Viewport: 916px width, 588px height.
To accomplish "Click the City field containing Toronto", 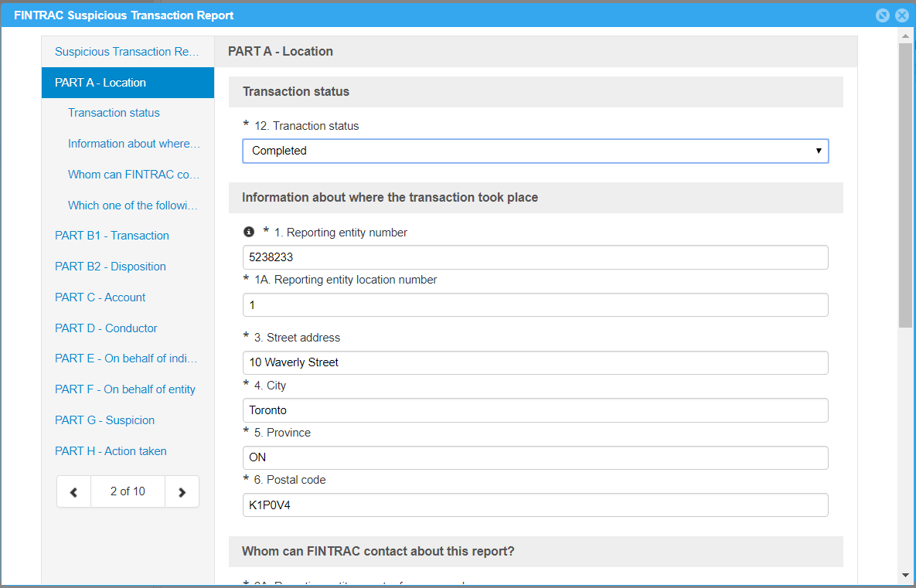I will (x=535, y=410).
